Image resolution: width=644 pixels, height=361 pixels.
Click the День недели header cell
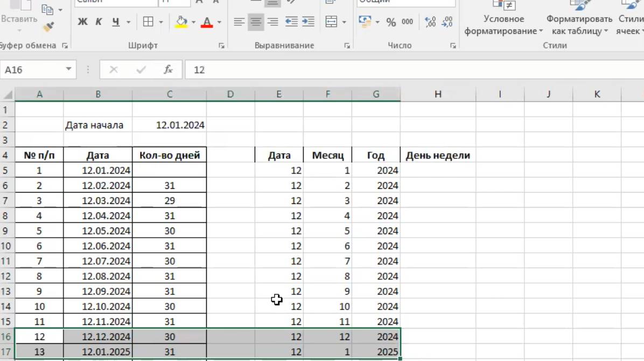(438, 155)
